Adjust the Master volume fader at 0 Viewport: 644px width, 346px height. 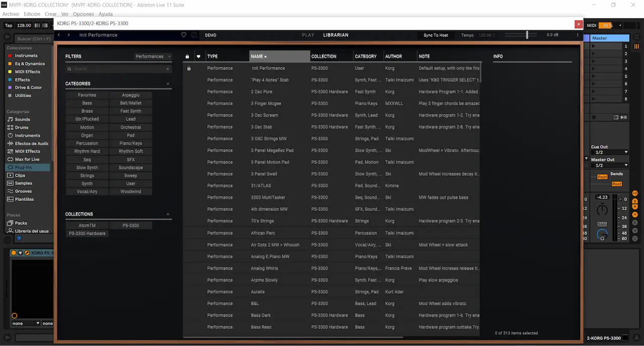[x=619, y=199]
